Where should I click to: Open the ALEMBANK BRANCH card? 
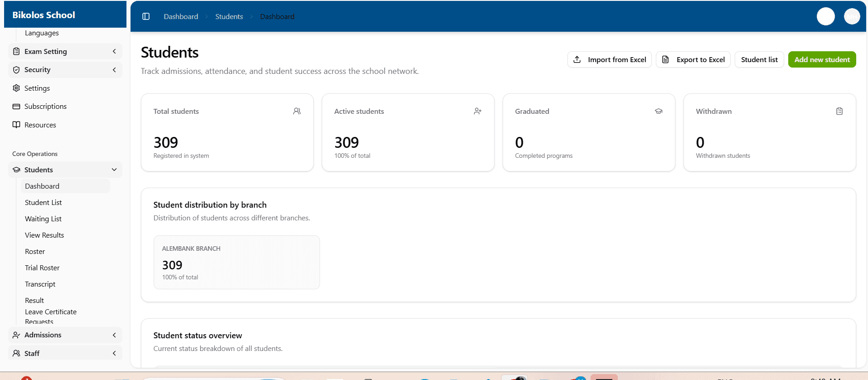(x=237, y=262)
